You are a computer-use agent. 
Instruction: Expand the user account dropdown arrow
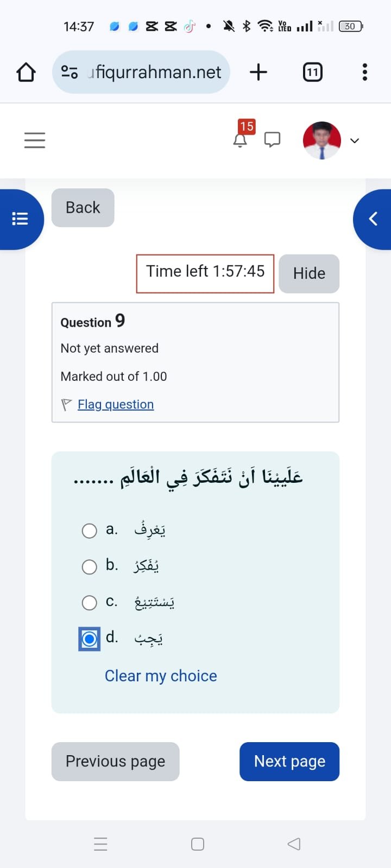click(355, 141)
